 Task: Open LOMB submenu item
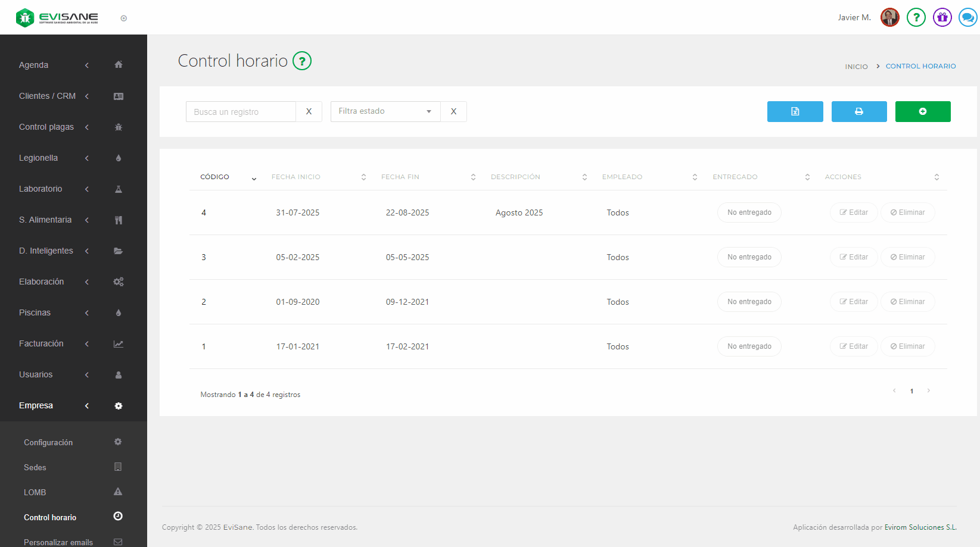click(35, 492)
